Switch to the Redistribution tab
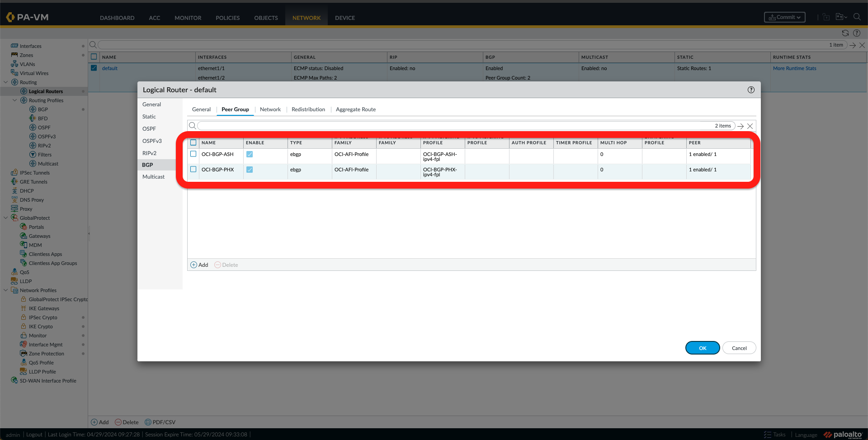This screenshot has width=868, height=440. [308, 109]
